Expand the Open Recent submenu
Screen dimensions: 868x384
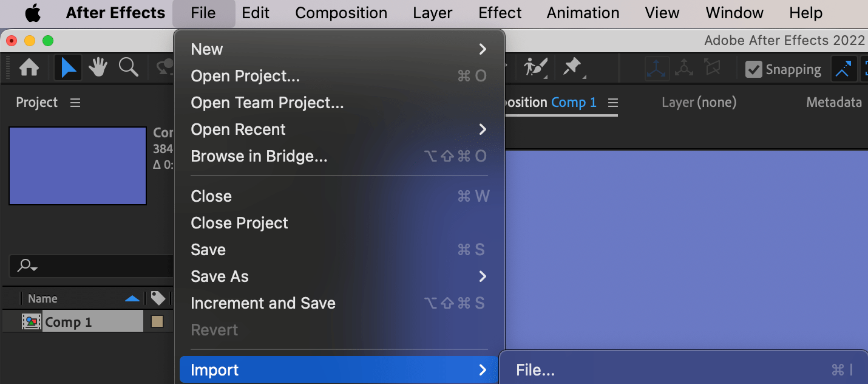coord(482,129)
